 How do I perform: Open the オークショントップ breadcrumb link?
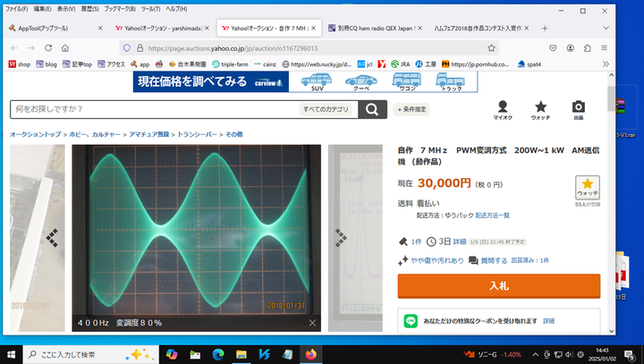pos(35,134)
